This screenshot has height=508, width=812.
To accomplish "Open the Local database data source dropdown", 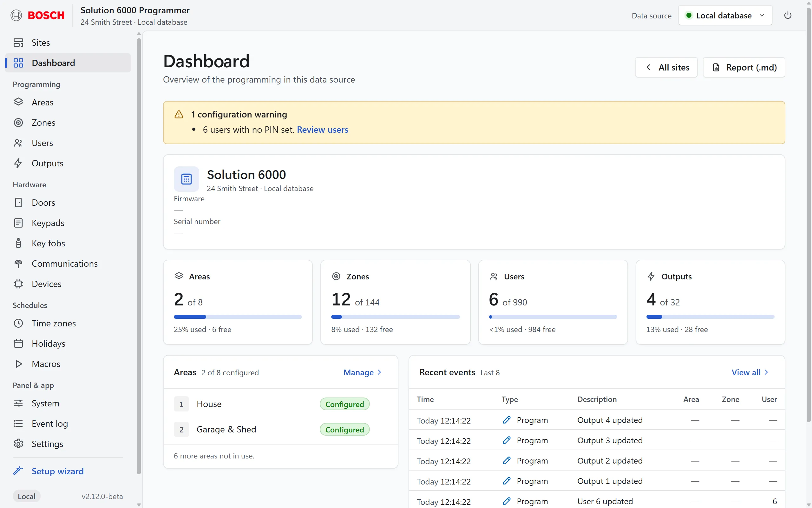I will 725,16.
